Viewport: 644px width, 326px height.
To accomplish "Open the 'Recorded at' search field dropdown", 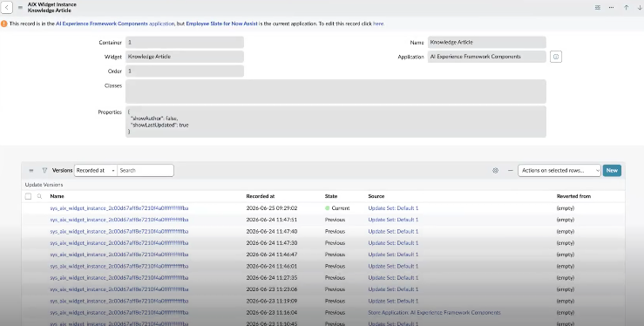I will pos(96,170).
